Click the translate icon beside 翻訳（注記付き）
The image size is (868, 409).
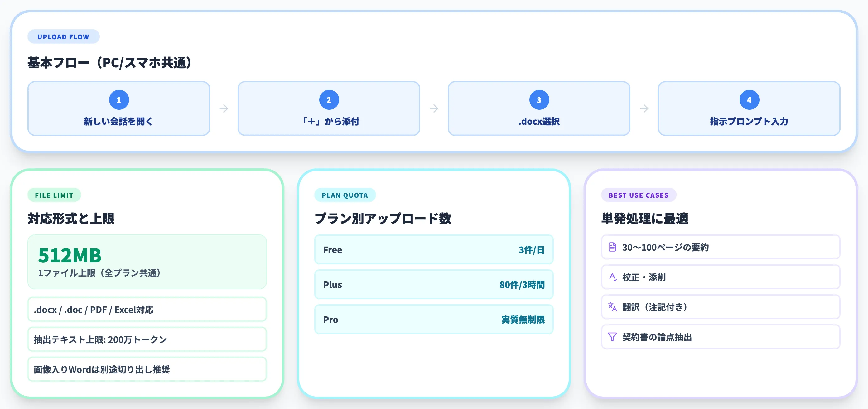(x=612, y=307)
